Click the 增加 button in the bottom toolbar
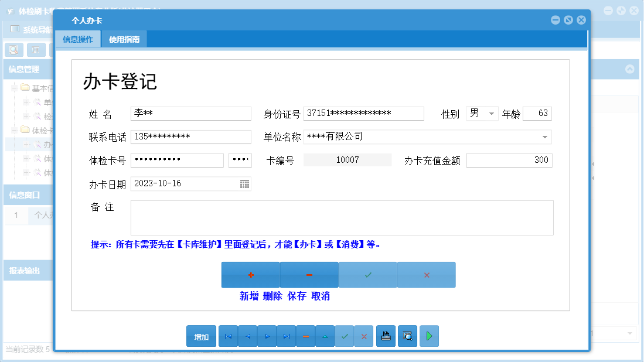644x362 pixels. click(201, 336)
